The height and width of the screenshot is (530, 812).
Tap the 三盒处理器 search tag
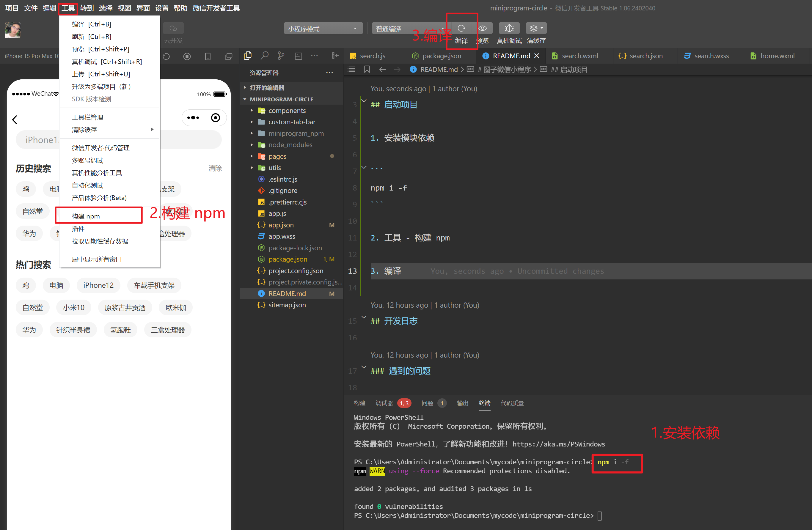[x=167, y=330]
